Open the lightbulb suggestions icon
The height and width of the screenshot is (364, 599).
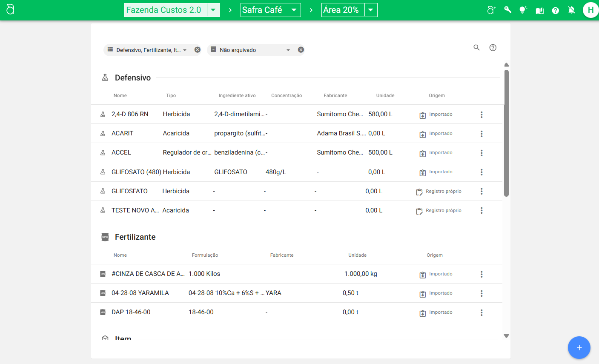coord(523,10)
